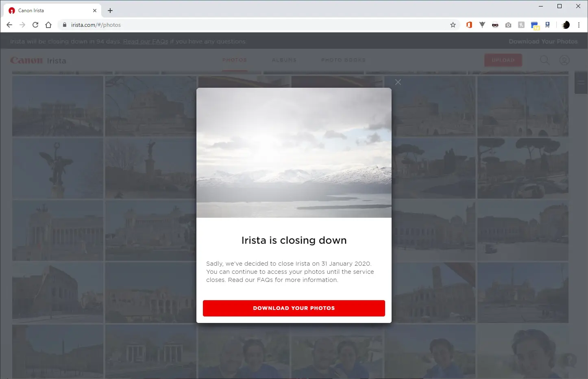Screen dimensions: 588x379
Task: Close the Canon Irista tab
Action: point(95,11)
